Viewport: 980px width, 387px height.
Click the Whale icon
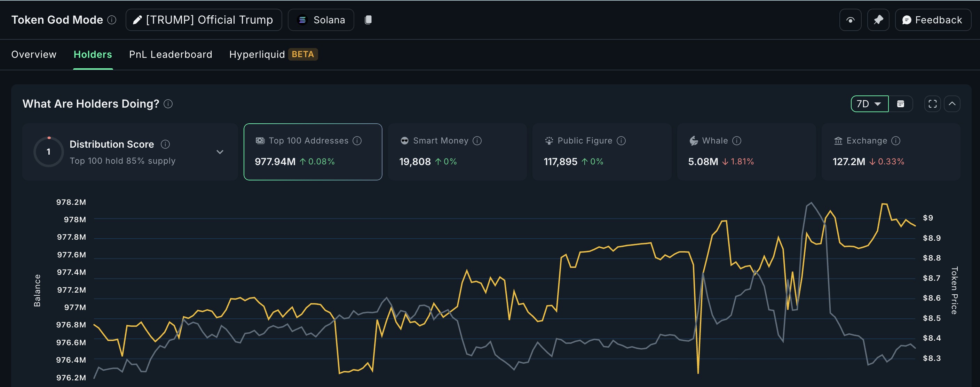pos(694,141)
